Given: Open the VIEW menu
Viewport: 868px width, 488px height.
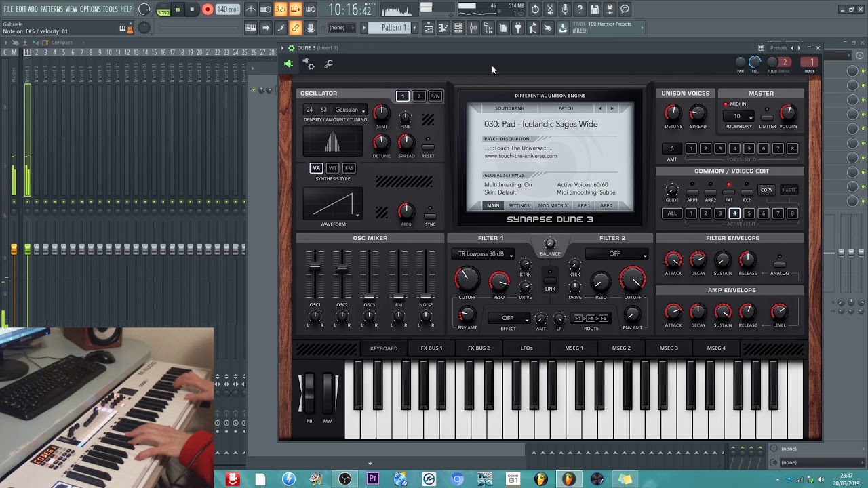Looking at the screenshot, I should [x=71, y=9].
